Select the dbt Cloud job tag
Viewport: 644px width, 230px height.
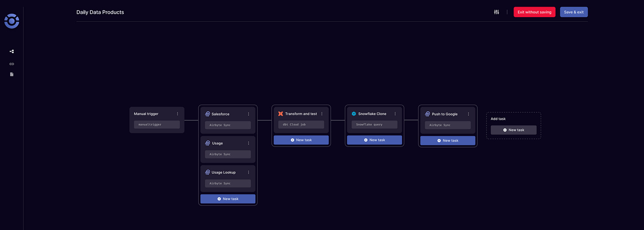tap(301, 124)
